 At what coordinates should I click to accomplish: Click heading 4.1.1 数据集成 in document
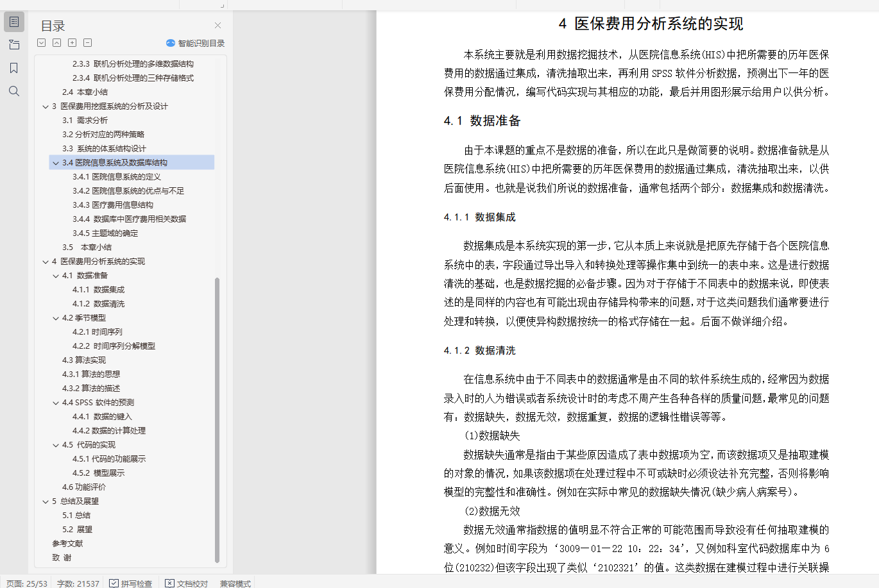point(479,217)
